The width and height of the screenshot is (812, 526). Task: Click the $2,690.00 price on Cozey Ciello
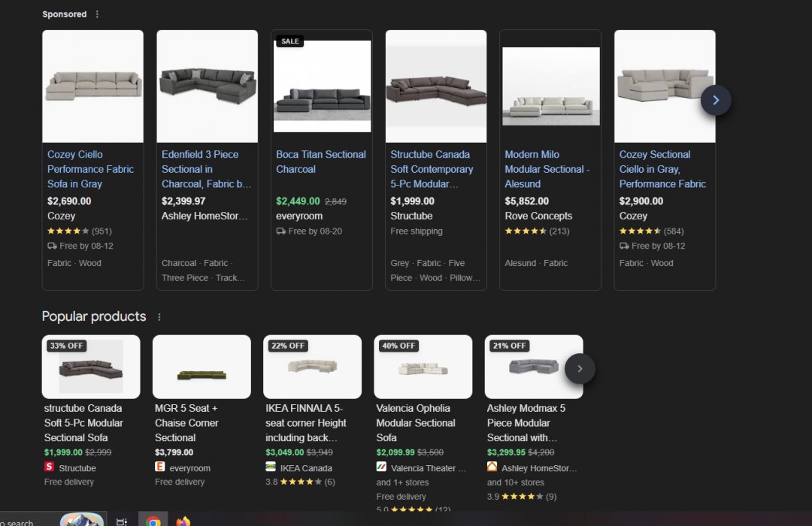pyautogui.click(x=69, y=201)
